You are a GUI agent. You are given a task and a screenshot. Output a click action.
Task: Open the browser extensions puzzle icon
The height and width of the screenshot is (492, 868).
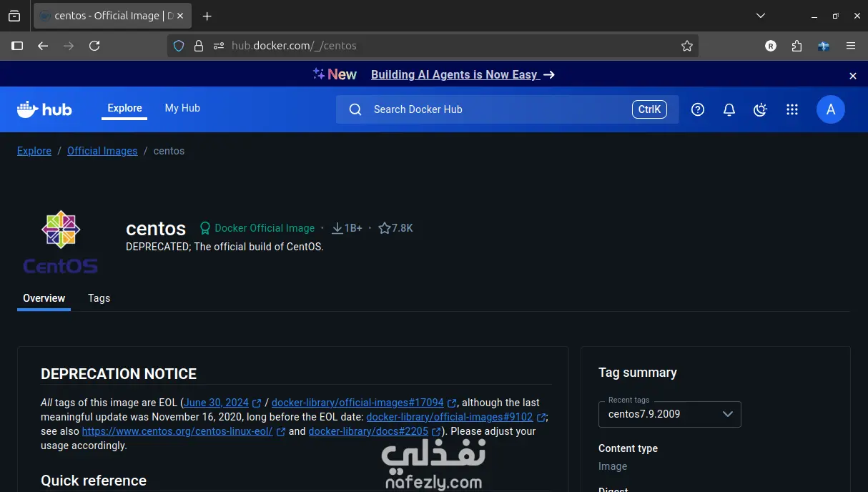click(x=797, y=46)
